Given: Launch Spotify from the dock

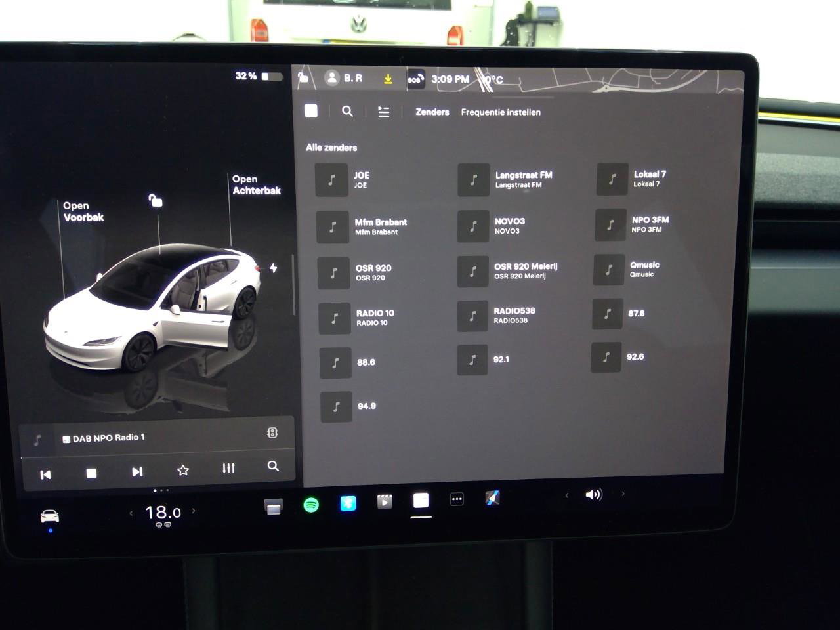Looking at the screenshot, I should 311,505.
